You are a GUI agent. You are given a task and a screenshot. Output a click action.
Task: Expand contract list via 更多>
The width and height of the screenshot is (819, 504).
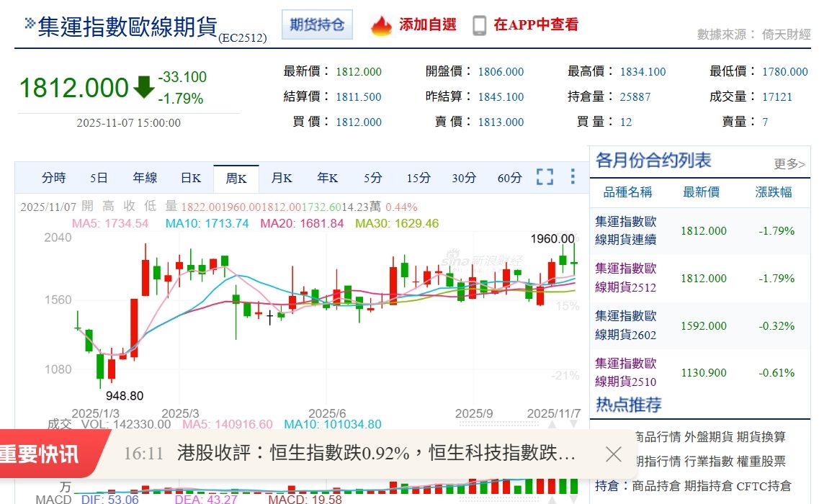(789, 164)
